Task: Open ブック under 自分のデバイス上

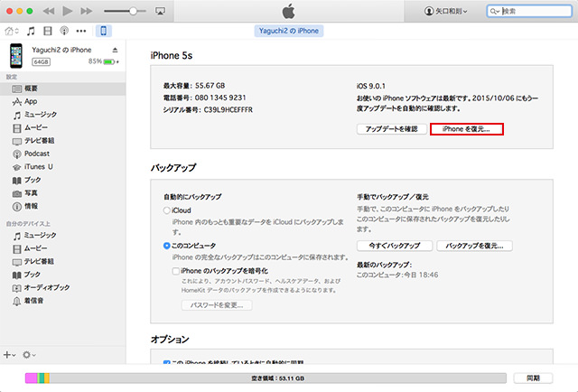Action: [62, 275]
